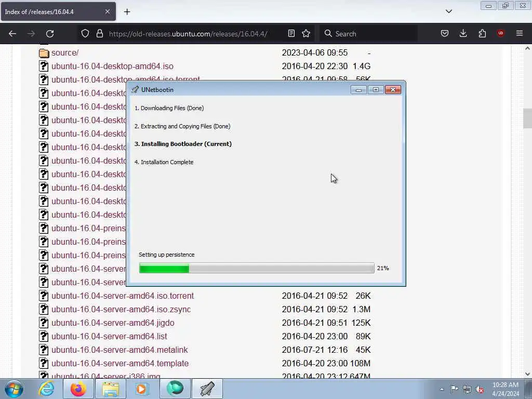
Task: Go back with Firefox back arrow
Action: (12, 34)
